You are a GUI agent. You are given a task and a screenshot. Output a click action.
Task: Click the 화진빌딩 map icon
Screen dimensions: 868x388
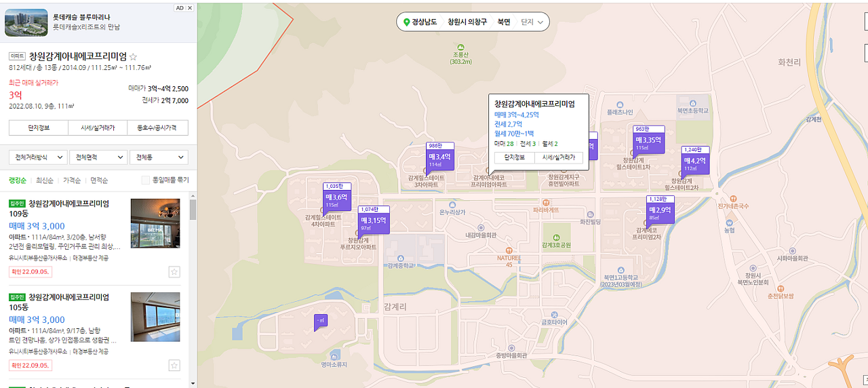tap(590, 213)
